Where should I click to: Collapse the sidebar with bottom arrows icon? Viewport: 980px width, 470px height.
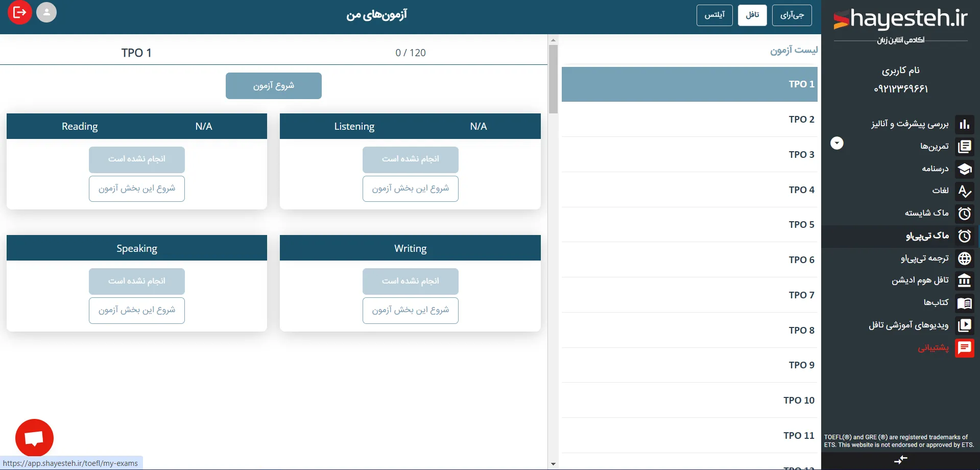(x=901, y=460)
